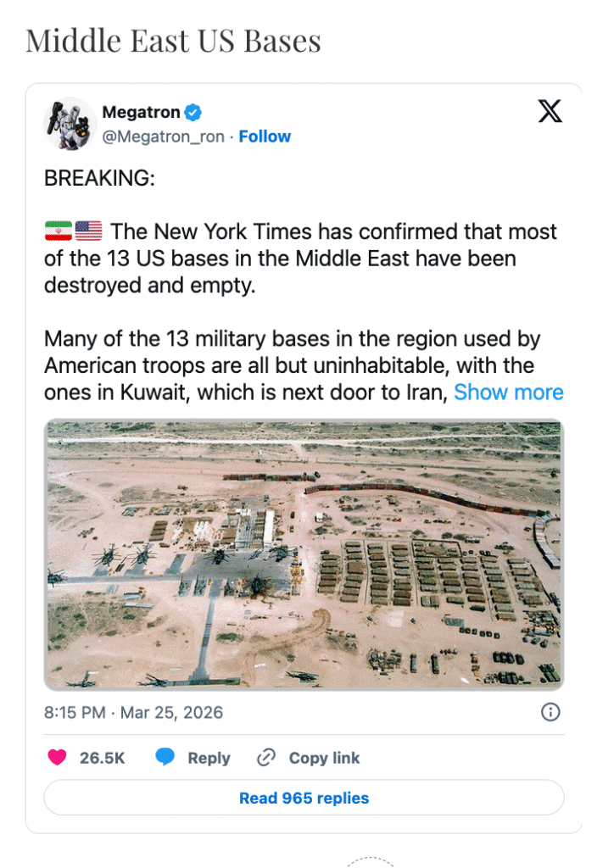Open the X logo link
This screenshot has height=868, width=614.
pyautogui.click(x=550, y=111)
